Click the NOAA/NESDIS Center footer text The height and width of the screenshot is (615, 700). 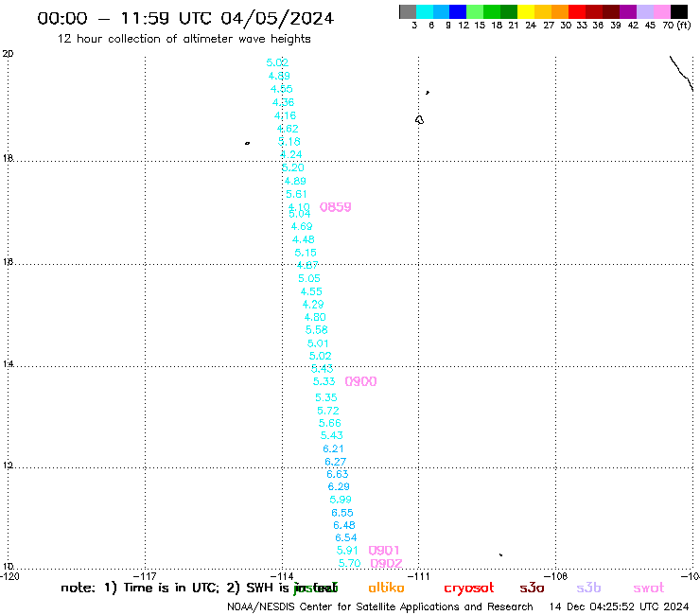380,606
